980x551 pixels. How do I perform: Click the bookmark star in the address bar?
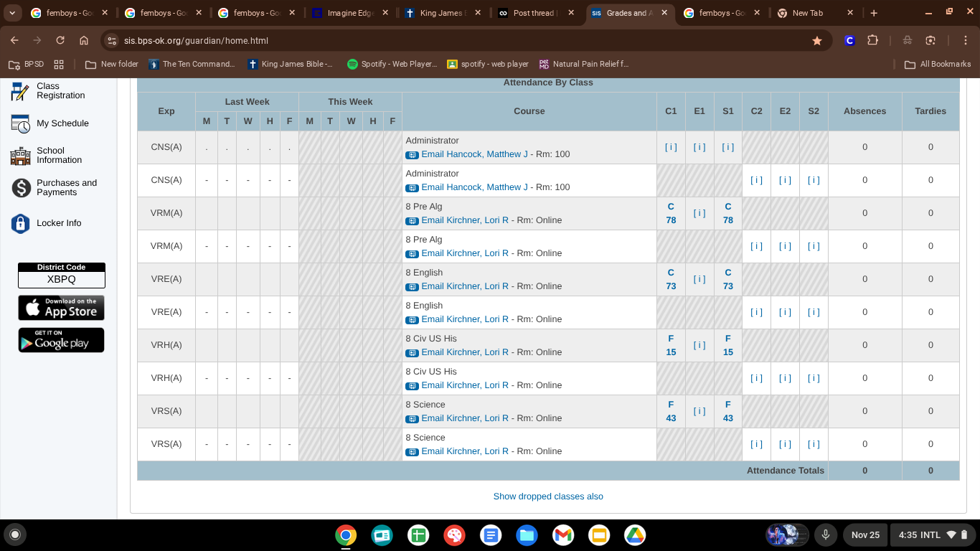click(817, 41)
